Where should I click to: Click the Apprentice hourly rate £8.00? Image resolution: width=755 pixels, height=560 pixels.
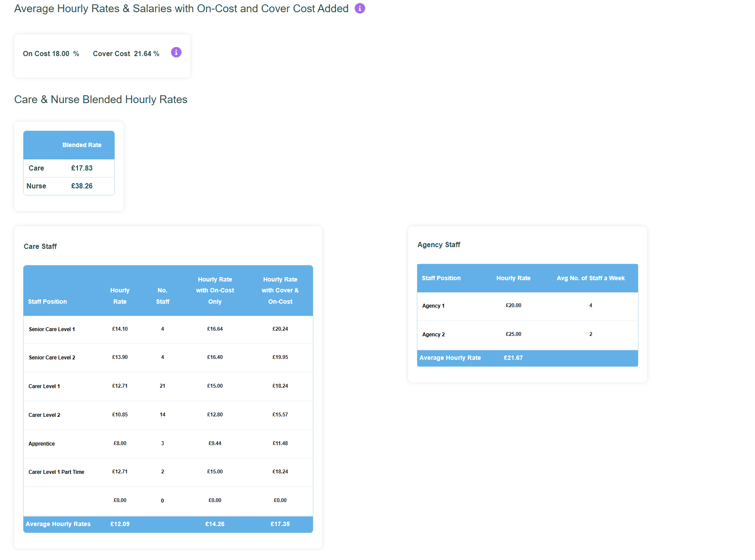(120, 443)
